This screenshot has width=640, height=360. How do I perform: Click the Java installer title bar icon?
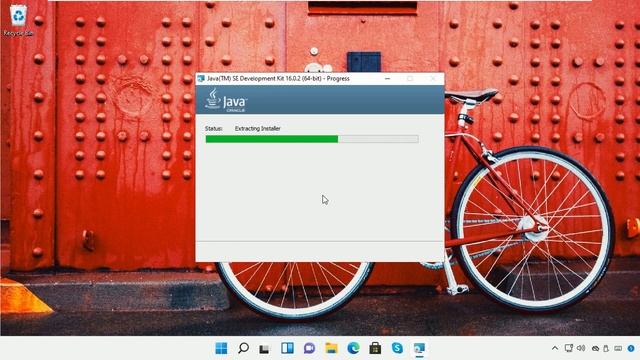point(201,78)
